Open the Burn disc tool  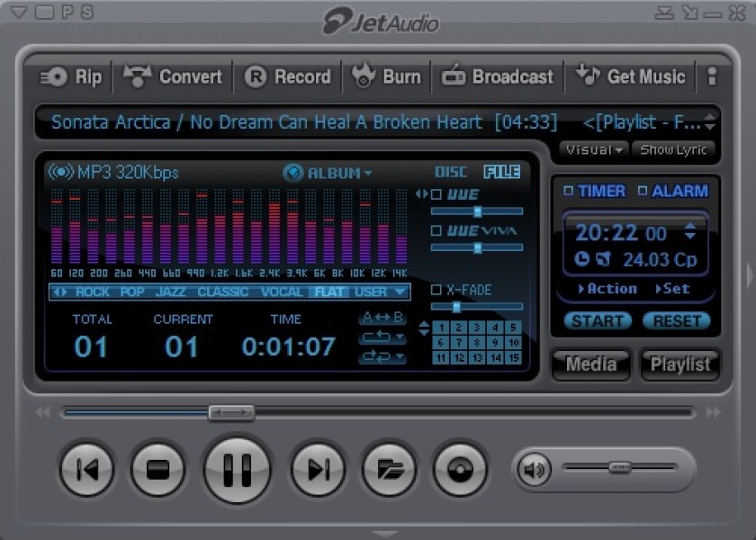point(386,76)
